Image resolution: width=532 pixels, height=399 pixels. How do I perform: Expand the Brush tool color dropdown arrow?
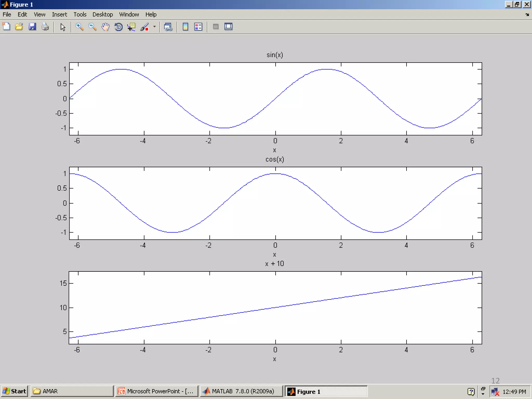tap(155, 26)
